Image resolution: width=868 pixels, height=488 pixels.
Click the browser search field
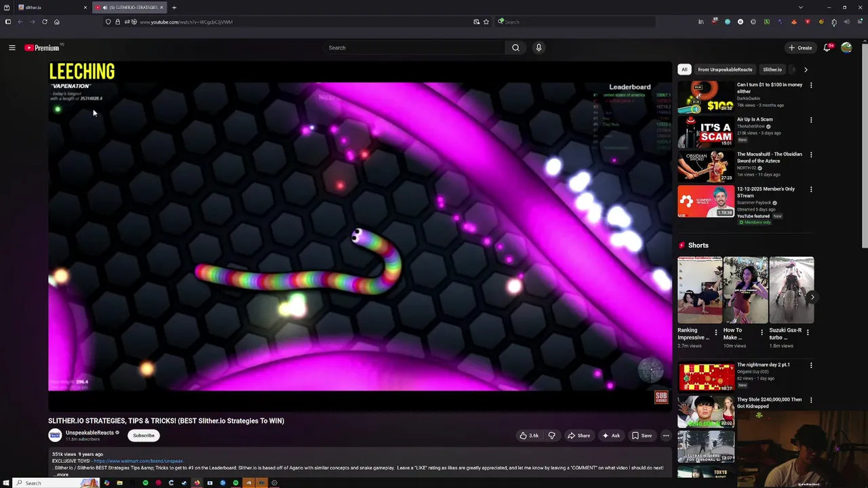(576, 22)
